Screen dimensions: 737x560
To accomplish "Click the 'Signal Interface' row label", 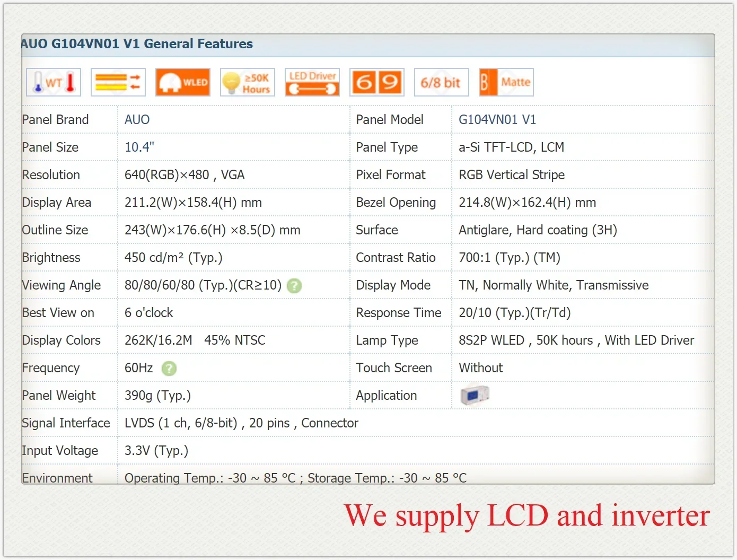I will coord(66,423).
